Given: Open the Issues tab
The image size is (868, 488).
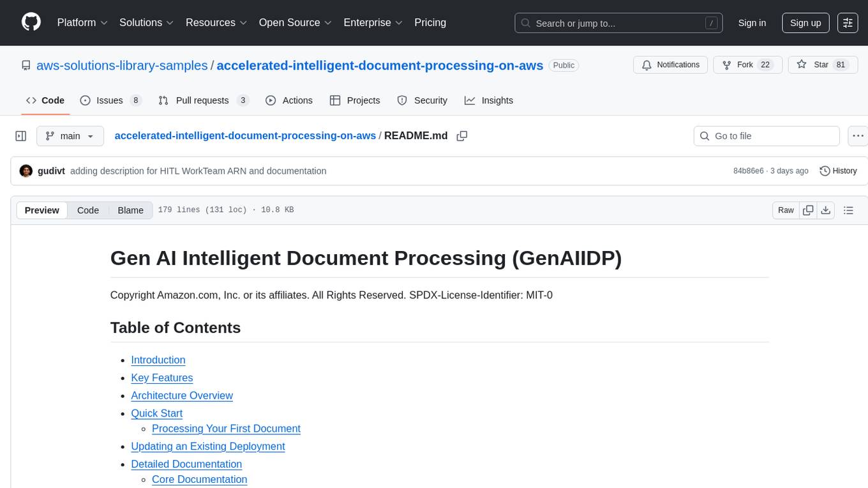Looking at the screenshot, I should click(x=110, y=100).
